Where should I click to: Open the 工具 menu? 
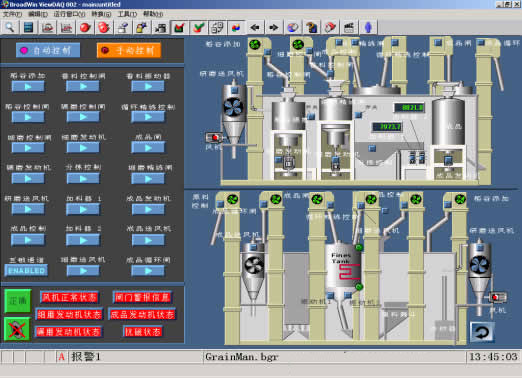pos(127,14)
